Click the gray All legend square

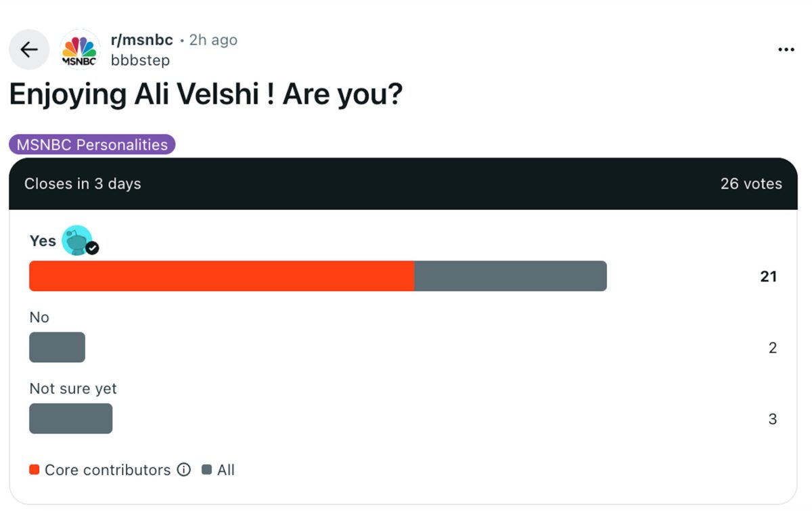tap(207, 470)
